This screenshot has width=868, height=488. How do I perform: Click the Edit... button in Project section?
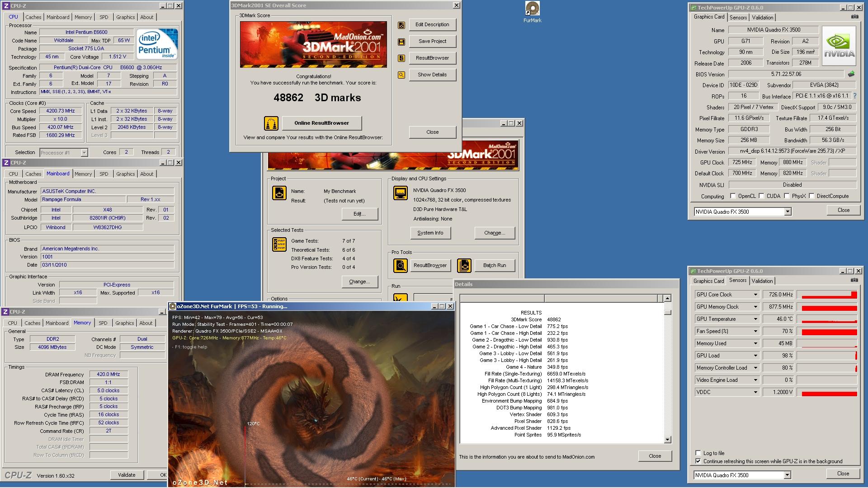pyautogui.click(x=360, y=214)
